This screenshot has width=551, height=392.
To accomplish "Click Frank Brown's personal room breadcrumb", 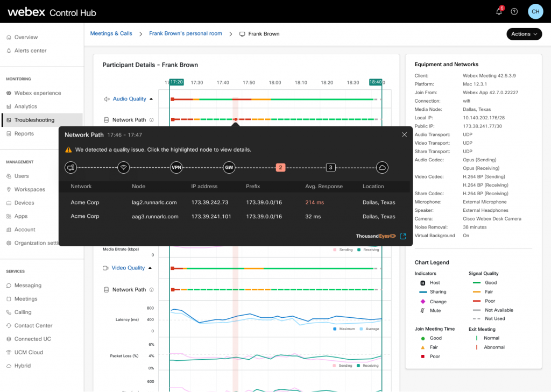I will [x=185, y=33].
